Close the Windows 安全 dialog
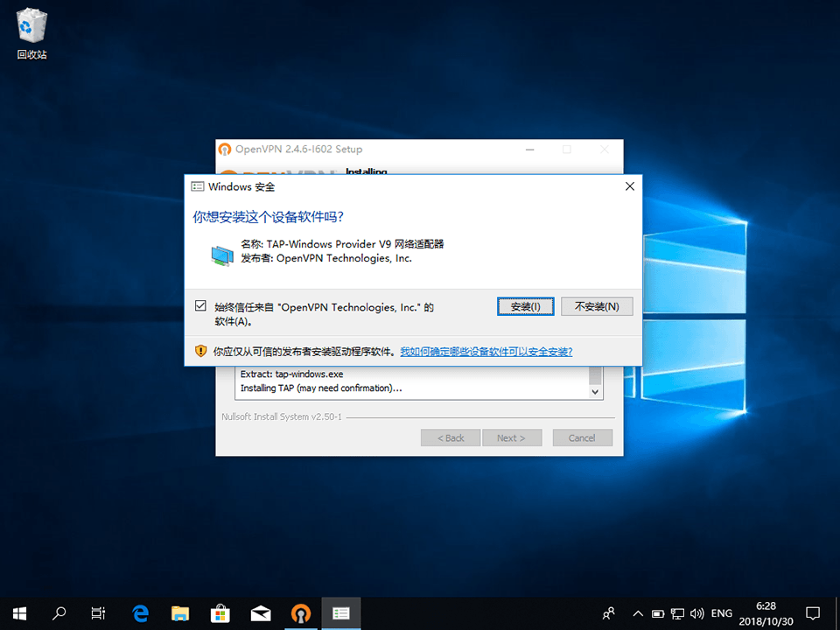 (630, 186)
